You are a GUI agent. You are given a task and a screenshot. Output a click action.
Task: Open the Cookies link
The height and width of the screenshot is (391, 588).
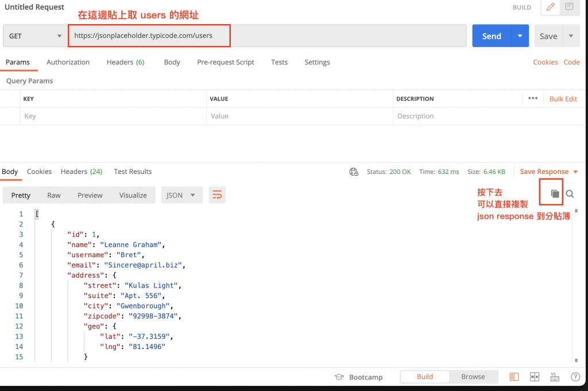pos(546,62)
